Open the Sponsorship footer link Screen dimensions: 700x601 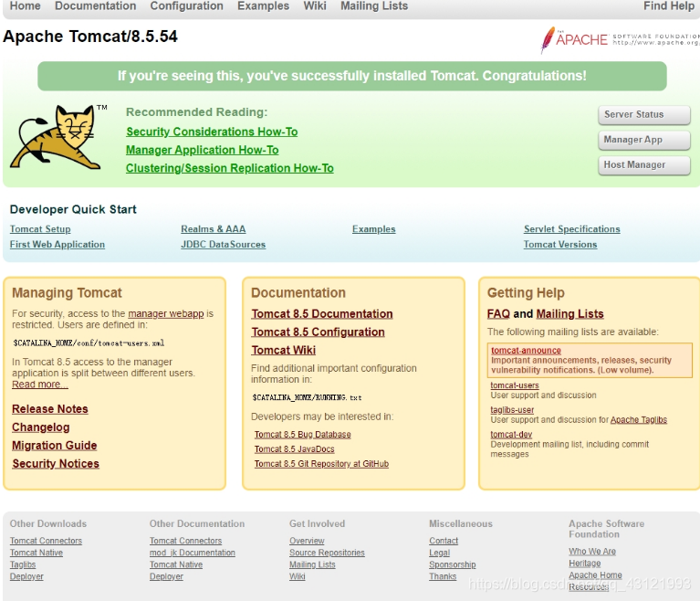click(453, 564)
